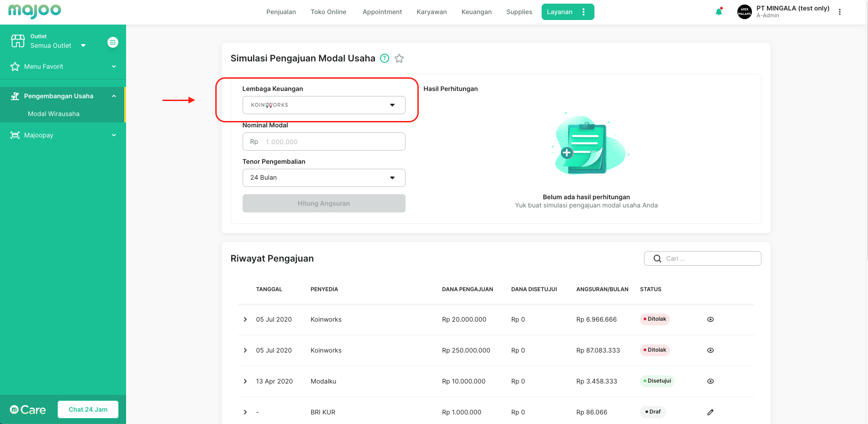Expand the Rp 250.000.000 Koinworks row

245,350
